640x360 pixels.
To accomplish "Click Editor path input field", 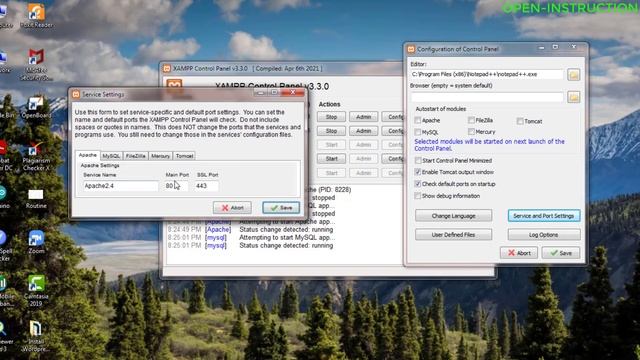I will click(487, 74).
